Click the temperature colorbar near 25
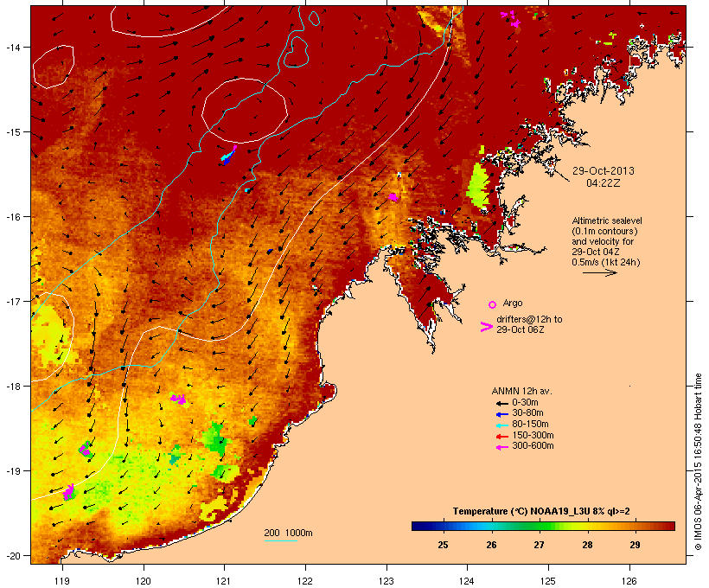 (x=443, y=526)
